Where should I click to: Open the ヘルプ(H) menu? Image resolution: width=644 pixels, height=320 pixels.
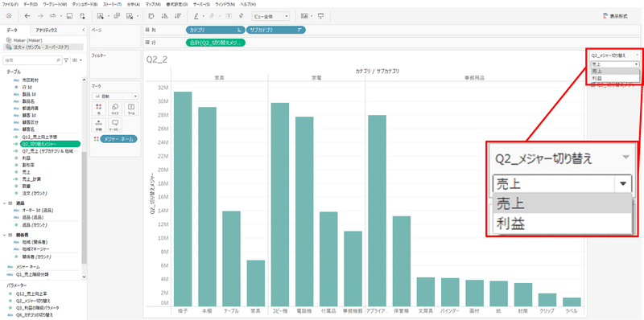[248, 4]
